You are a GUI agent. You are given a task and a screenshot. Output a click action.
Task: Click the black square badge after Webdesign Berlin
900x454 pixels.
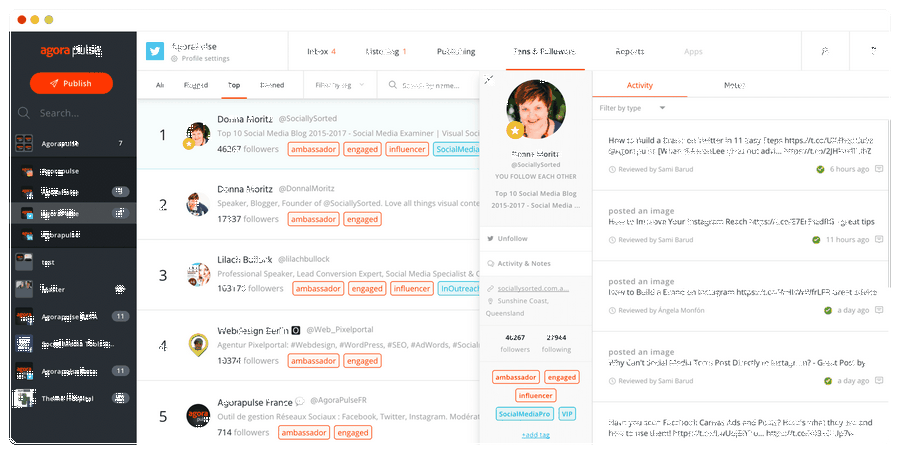pyautogui.click(x=296, y=331)
